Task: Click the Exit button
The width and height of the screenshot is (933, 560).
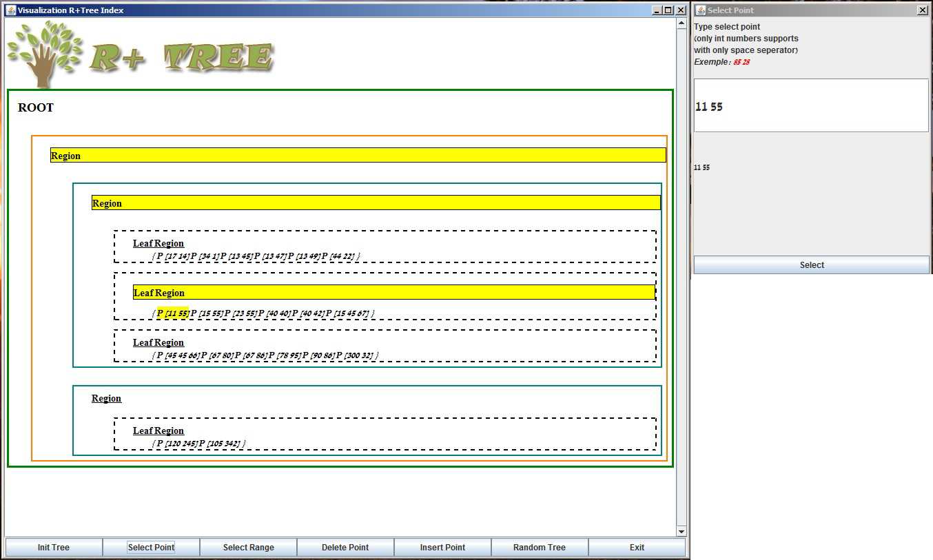Action: pos(637,548)
